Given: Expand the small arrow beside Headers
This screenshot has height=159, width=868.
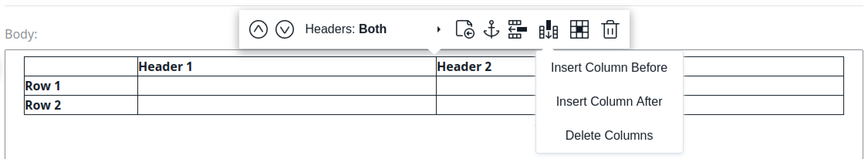Looking at the screenshot, I should 439,29.
